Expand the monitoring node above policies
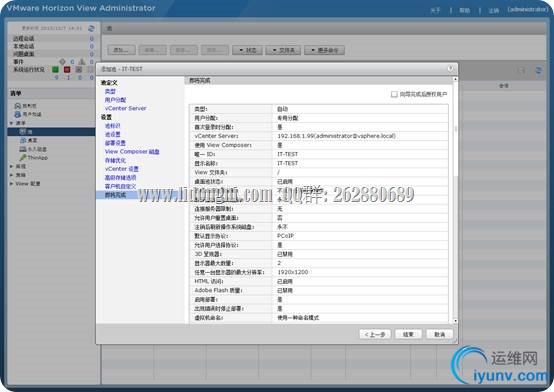554x392 pixels. 12,166
